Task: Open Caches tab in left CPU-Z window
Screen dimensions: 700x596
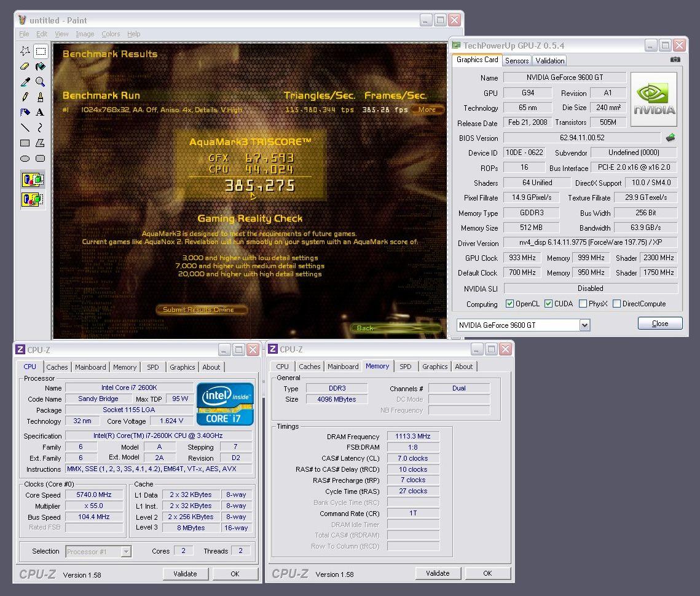Action: [x=57, y=367]
